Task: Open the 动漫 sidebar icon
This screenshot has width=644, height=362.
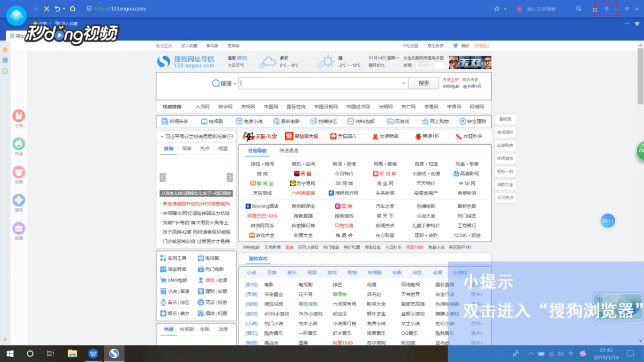Action: [x=19, y=172]
